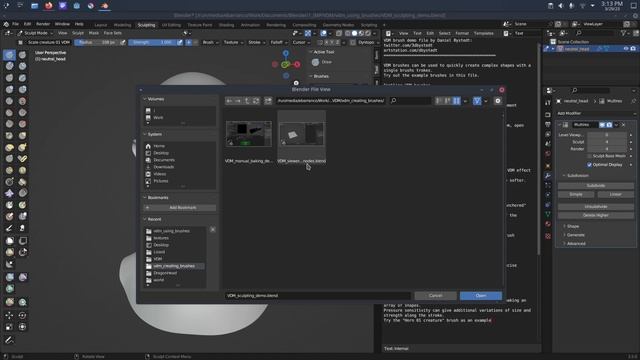Clear the Recent folders list
Viewport: 640px width, 360px height.
(x=213, y=230)
